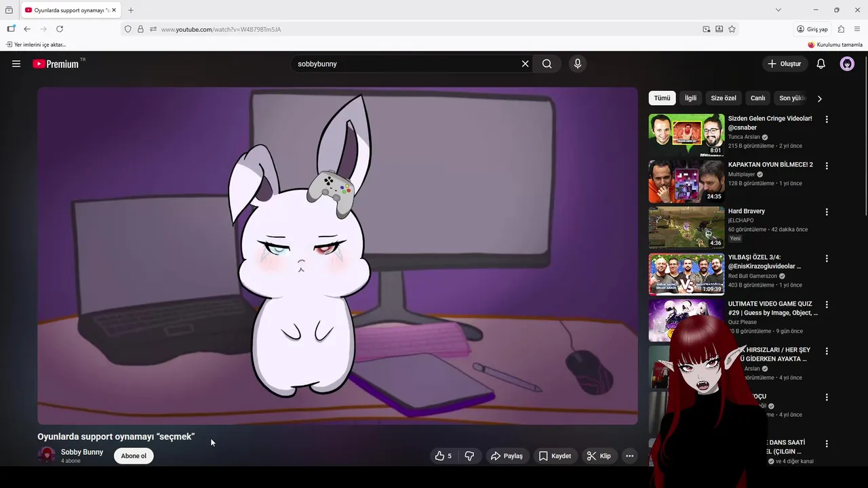Click the Oluştur create button

pyautogui.click(x=785, y=64)
